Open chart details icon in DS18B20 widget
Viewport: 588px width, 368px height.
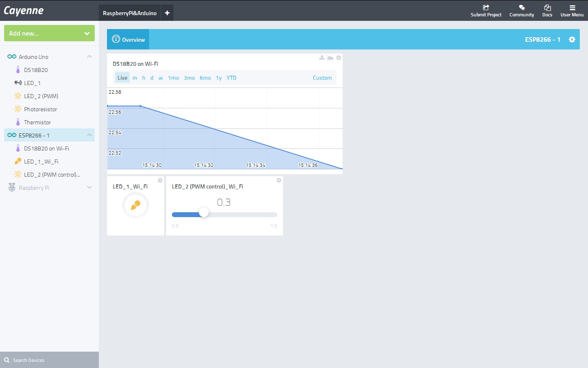click(330, 58)
